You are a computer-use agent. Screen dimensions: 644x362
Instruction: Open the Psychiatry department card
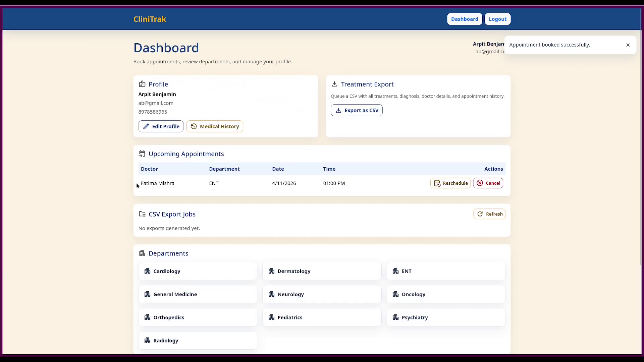(x=446, y=317)
